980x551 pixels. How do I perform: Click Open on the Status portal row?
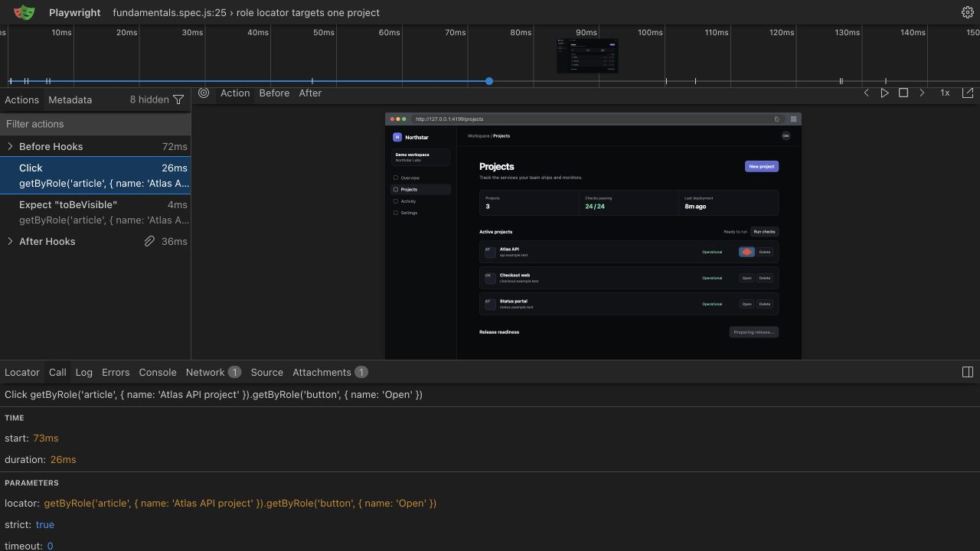point(746,304)
